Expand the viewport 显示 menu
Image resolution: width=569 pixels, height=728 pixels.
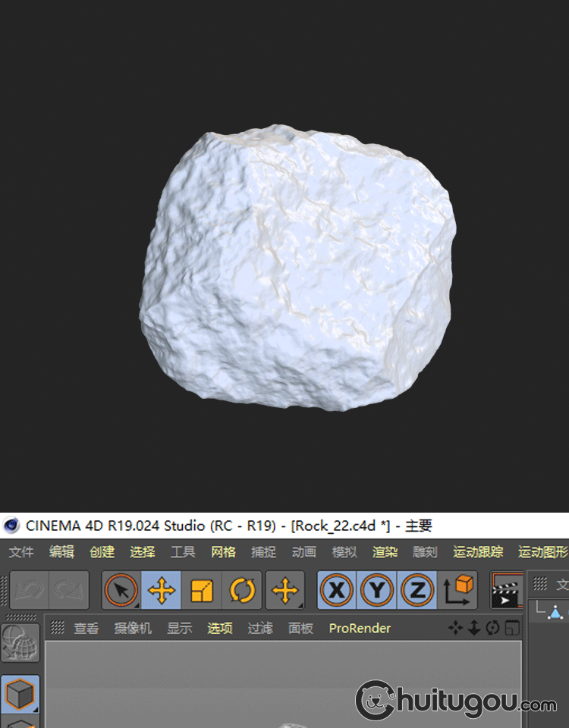[180, 628]
